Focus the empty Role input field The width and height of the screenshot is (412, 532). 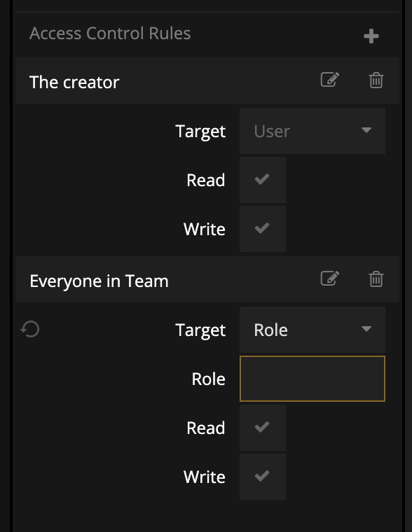[x=312, y=379]
